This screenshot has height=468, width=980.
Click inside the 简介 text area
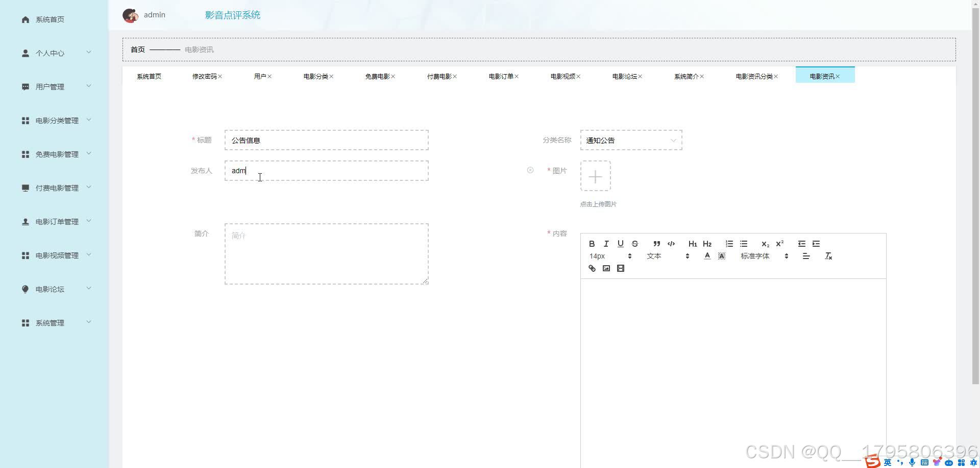[x=326, y=253]
